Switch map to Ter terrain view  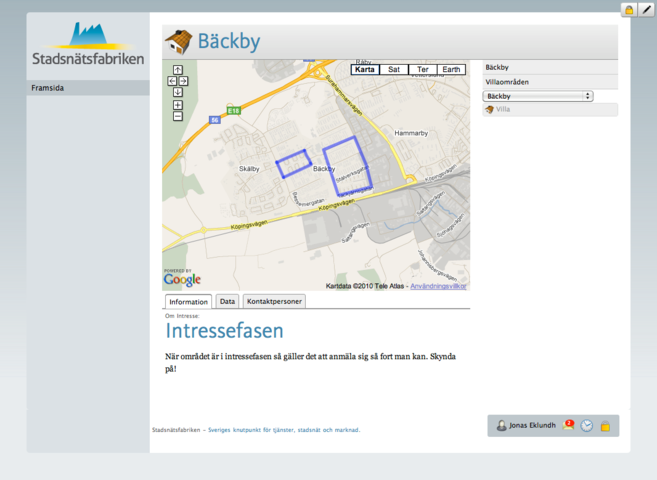(x=423, y=70)
